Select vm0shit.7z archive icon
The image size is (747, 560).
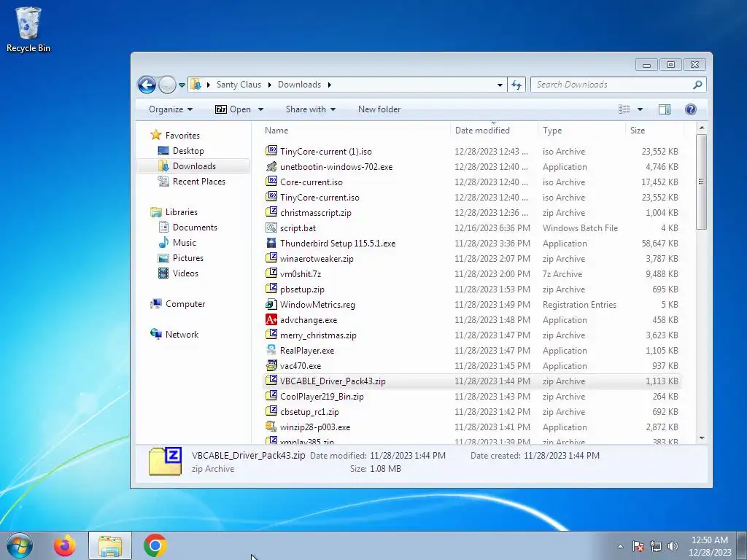(x=271, y=273)
